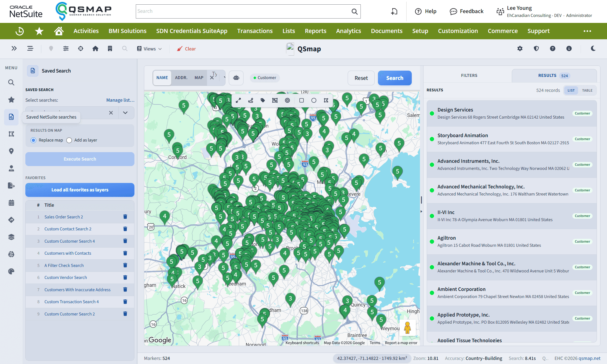Click the Reset button
This screenshot has width=607, height=364.
point(361,78)
